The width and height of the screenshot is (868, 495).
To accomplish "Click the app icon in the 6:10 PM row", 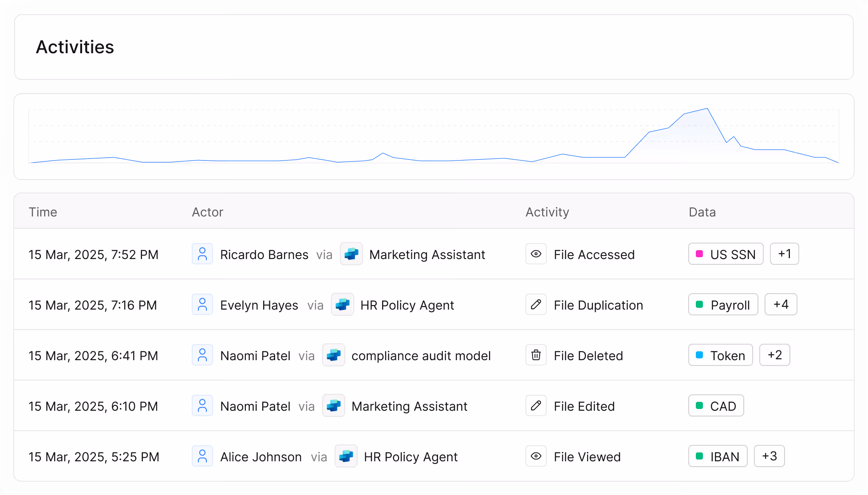I will (x=334, y=406).
